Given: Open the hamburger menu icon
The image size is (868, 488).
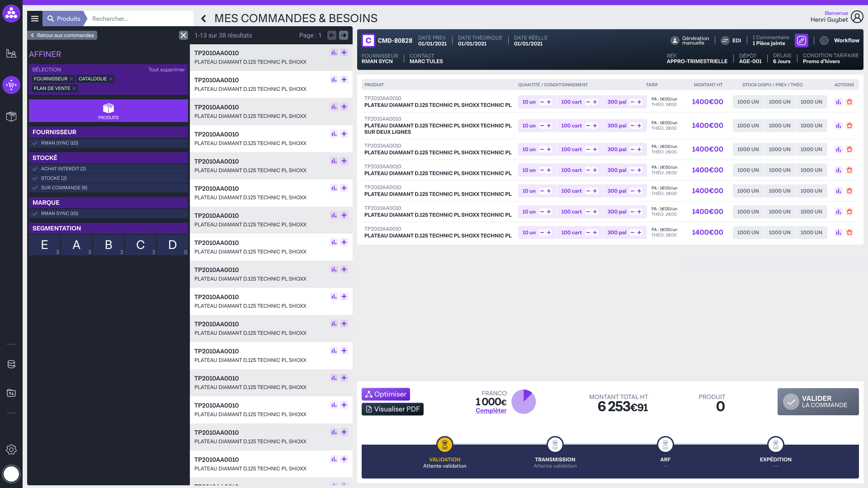Looking at the screenshot, I should click(35, 19).
